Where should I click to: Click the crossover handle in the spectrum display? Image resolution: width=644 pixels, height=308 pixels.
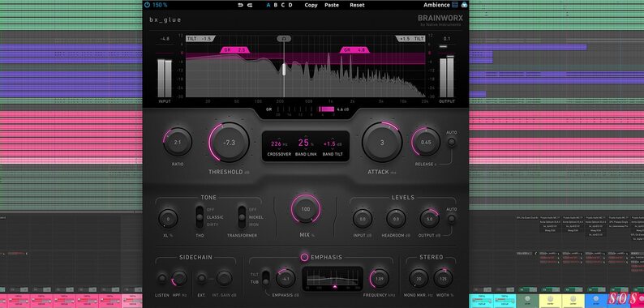pos(284,70)
